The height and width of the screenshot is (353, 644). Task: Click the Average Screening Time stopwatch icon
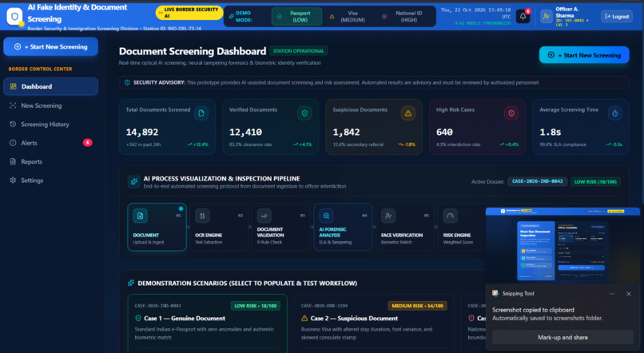[615, 113]
